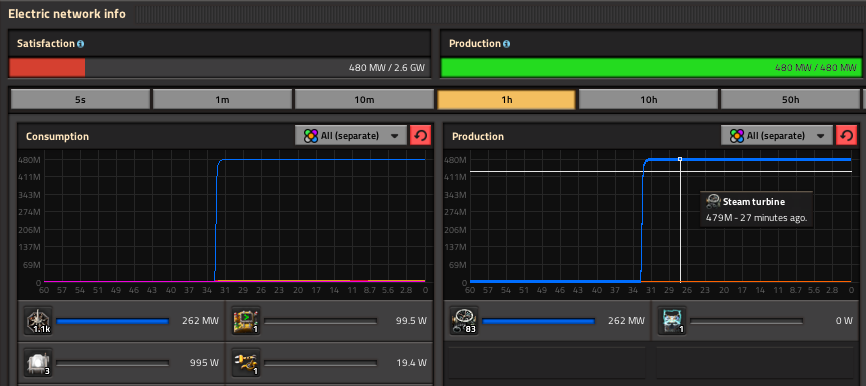Switch to the 10m timescale tab

[365, 100]
